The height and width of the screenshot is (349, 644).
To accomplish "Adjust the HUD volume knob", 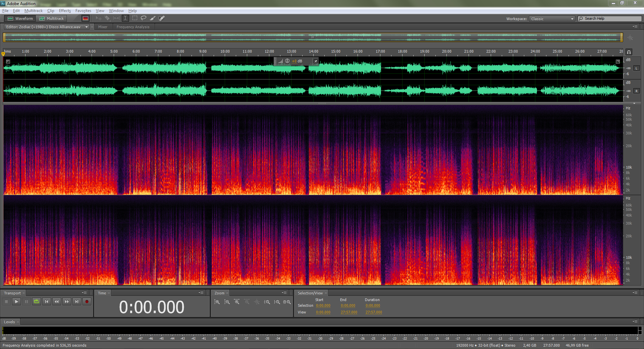I will (x=287, y=61).
